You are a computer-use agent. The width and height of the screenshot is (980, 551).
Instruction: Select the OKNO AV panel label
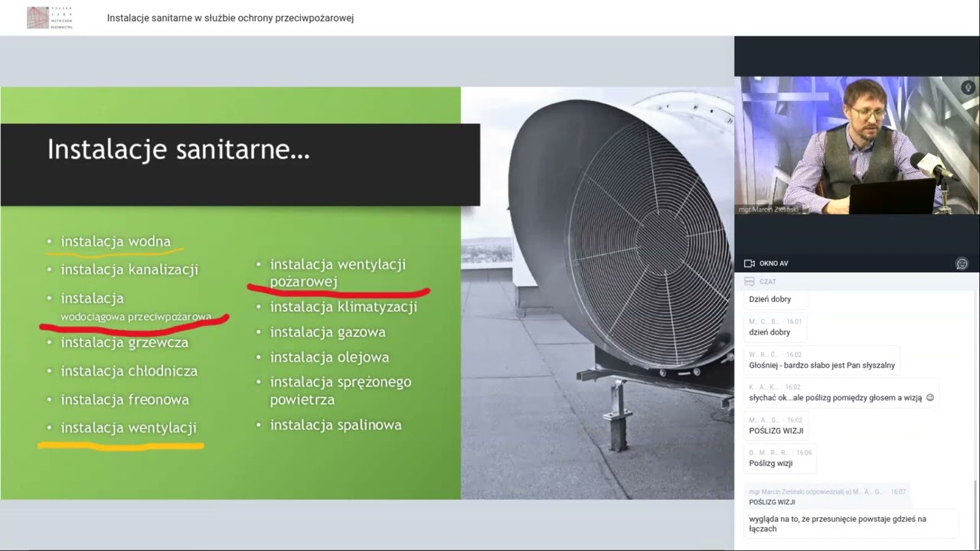773,263
